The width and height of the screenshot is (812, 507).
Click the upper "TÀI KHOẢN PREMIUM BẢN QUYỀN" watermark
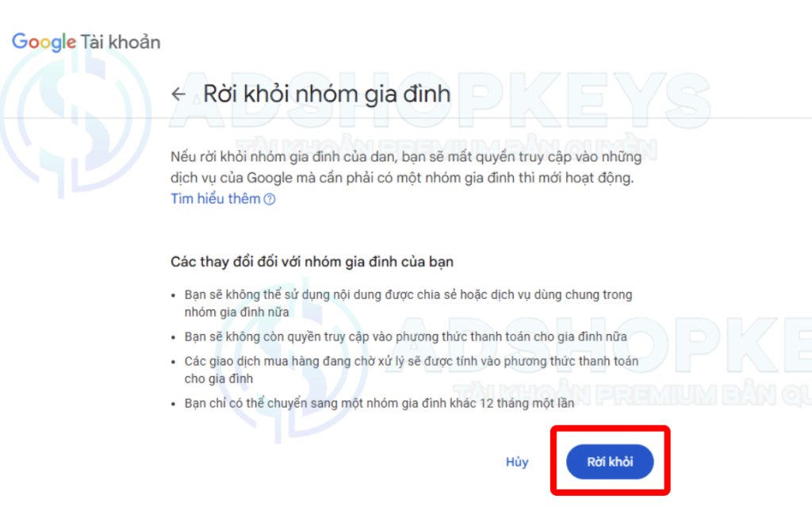pos(446,149)
